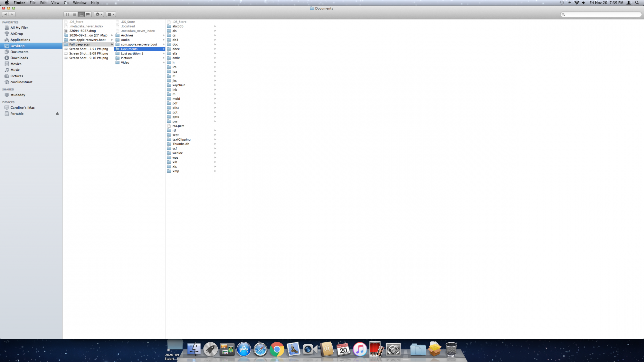
Task: Open the Window menu
Action: (80, 3)
